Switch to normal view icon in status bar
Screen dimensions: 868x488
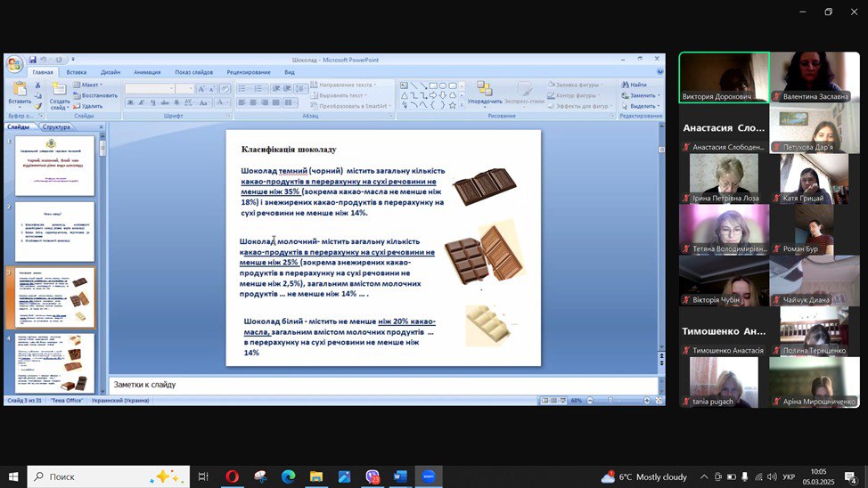545,400
